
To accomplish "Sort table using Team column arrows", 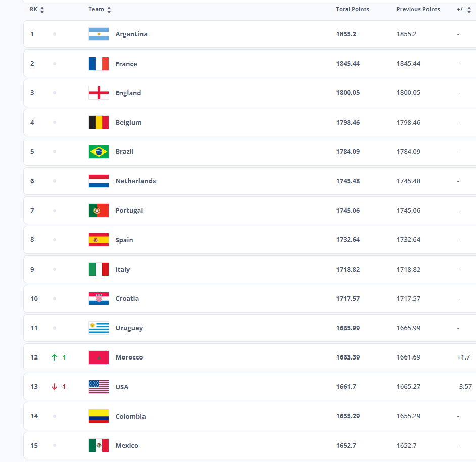I will (109, 10).
